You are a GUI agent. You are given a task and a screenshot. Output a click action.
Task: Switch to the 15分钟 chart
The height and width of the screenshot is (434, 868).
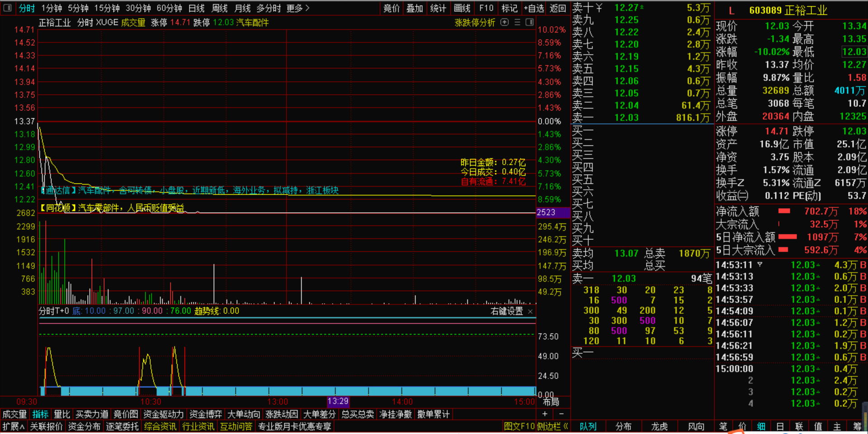[x=107, y=8]
